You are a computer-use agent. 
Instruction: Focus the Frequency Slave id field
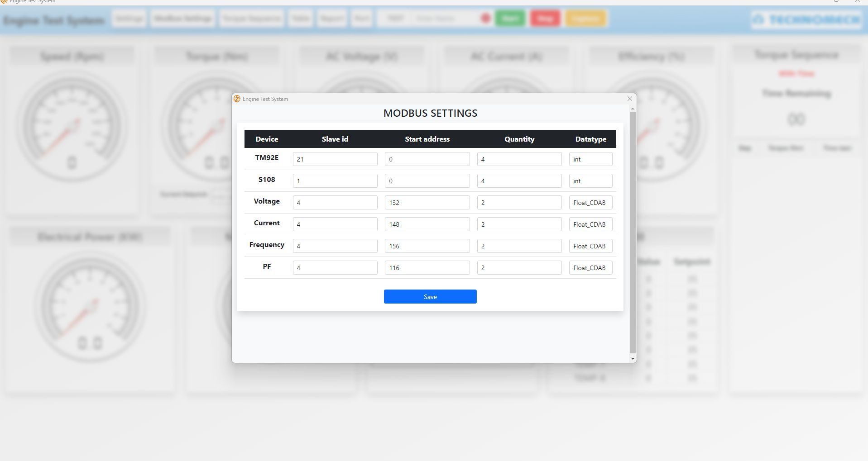335,246
